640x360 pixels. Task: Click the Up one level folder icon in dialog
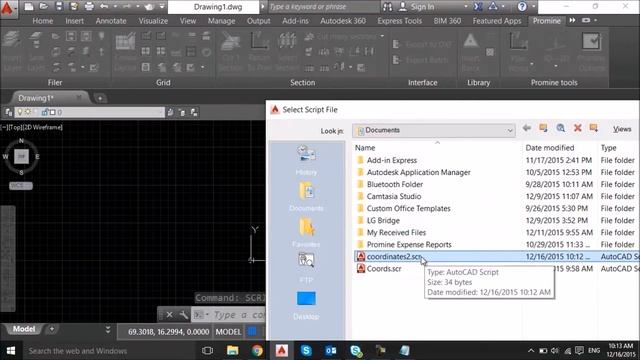(x=543, y=128)
